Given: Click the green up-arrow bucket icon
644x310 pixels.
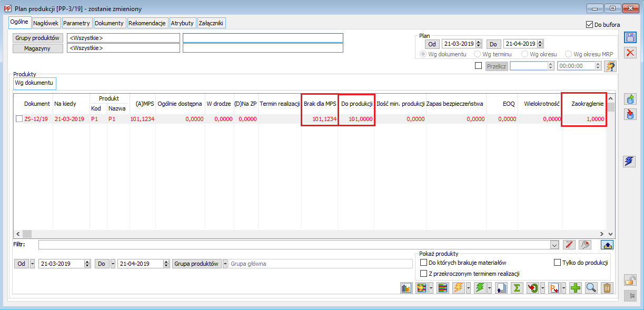Looking at the screenshot, I should (x=630, y=99).
